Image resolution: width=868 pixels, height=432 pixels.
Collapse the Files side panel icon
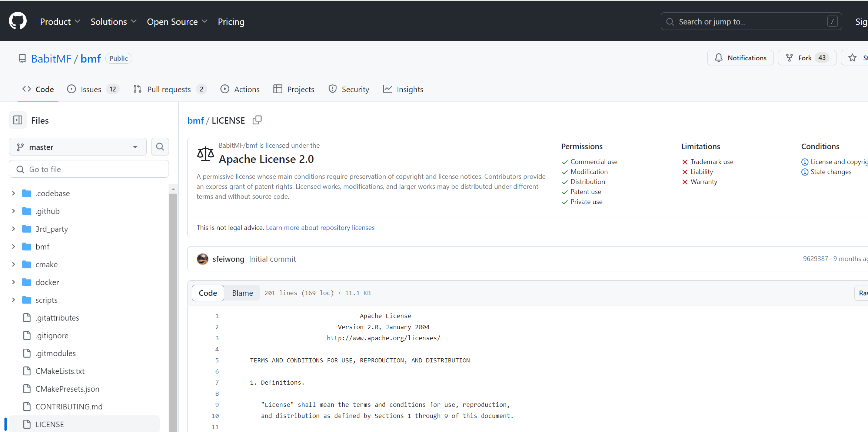pyautogui.click(x=18, y=120)
